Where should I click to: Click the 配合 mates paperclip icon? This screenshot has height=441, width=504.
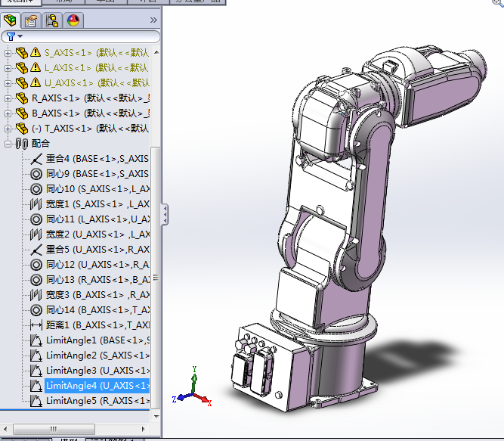pos(22,144)
